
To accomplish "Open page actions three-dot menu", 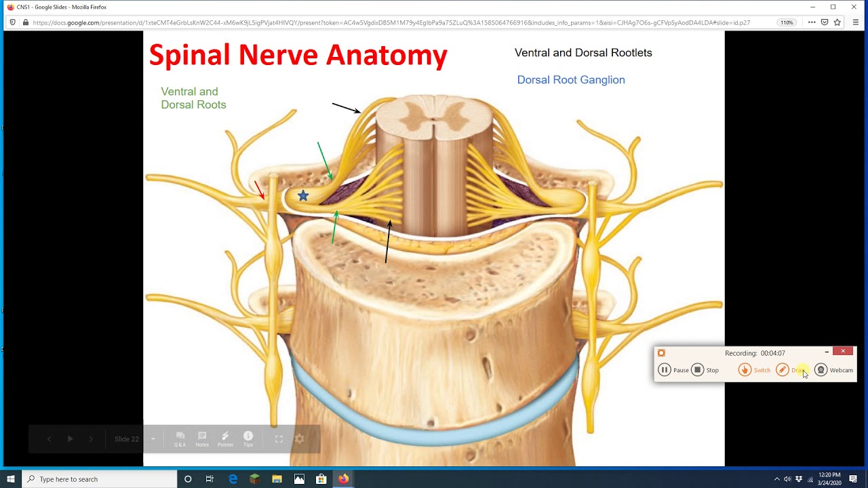I will (811, 22).
